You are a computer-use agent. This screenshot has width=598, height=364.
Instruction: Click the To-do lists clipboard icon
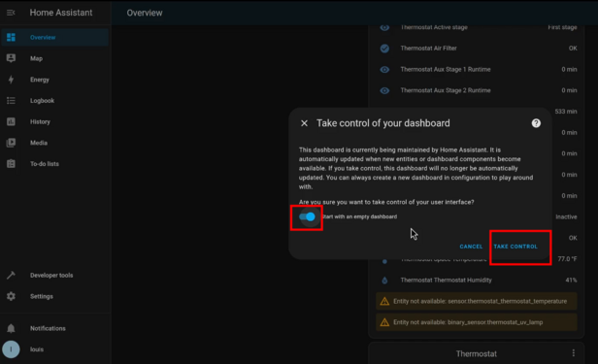[11, 163]
